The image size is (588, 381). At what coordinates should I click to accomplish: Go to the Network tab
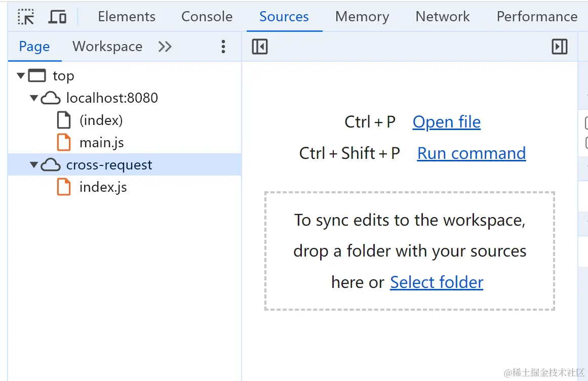pyautogui.click(x=443, y=17)
